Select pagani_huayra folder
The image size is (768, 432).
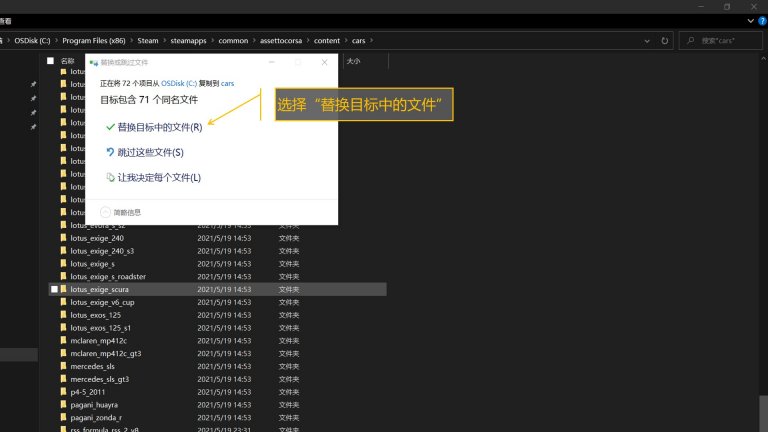(94, 405)
